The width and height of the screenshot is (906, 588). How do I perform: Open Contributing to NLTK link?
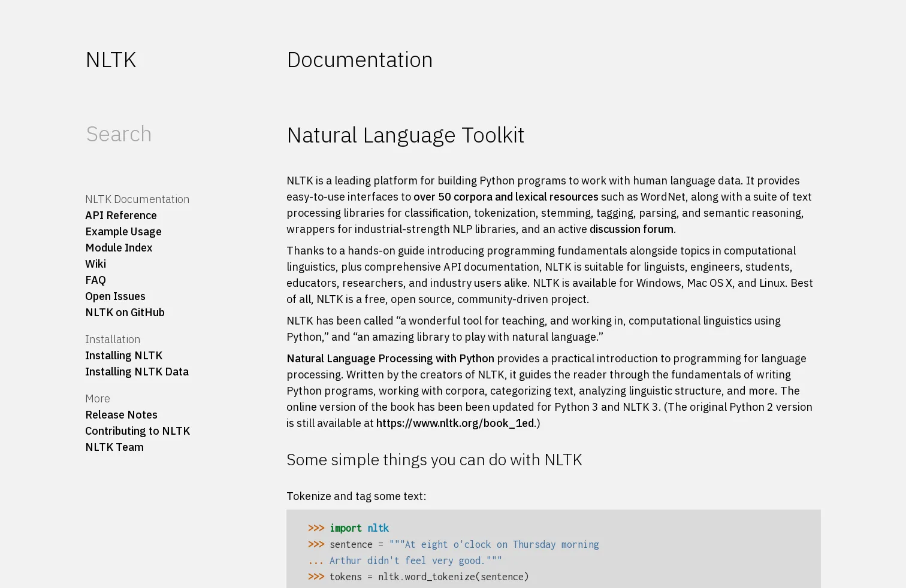137,431
